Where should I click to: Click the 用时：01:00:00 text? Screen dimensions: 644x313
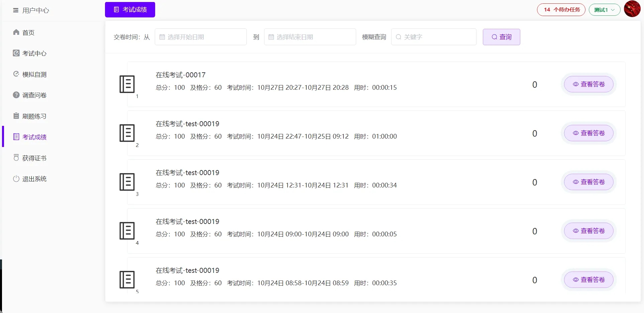(375, 136)
